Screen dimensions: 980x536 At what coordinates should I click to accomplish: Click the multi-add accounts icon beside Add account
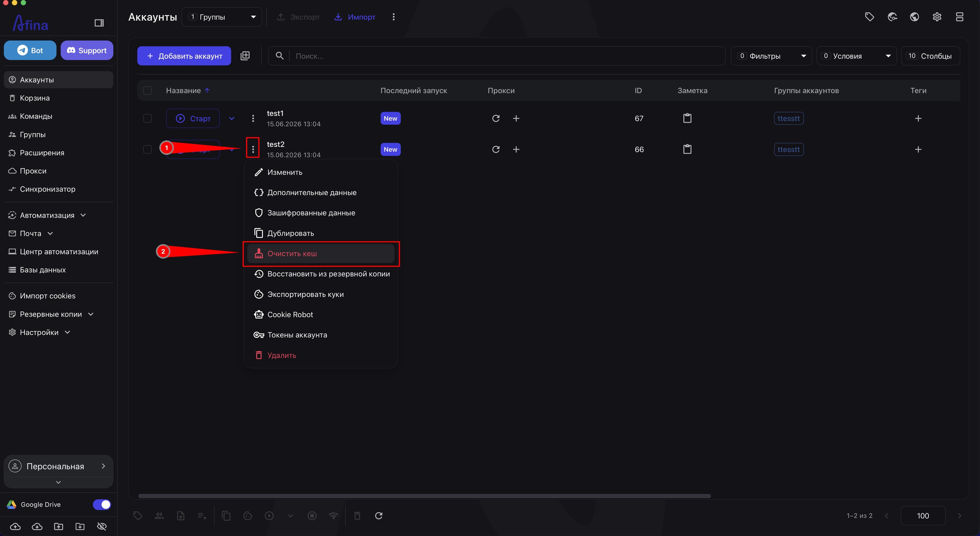click(245, 56)
